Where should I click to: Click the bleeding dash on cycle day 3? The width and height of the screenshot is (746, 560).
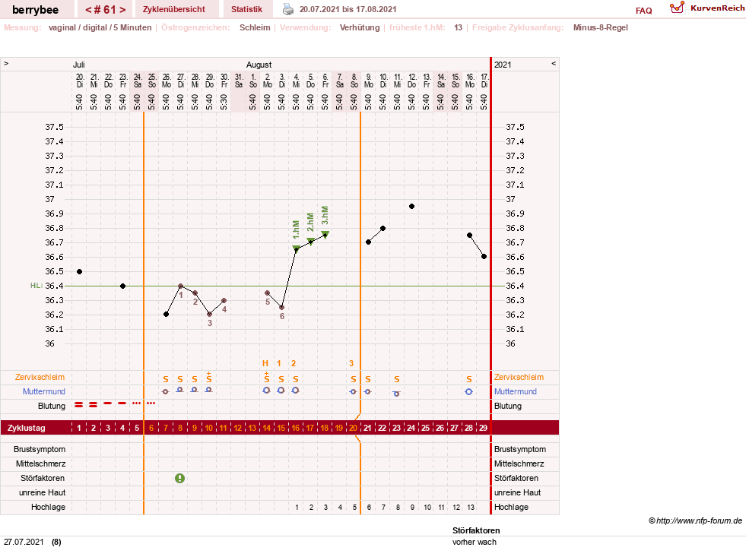[108, 403]
